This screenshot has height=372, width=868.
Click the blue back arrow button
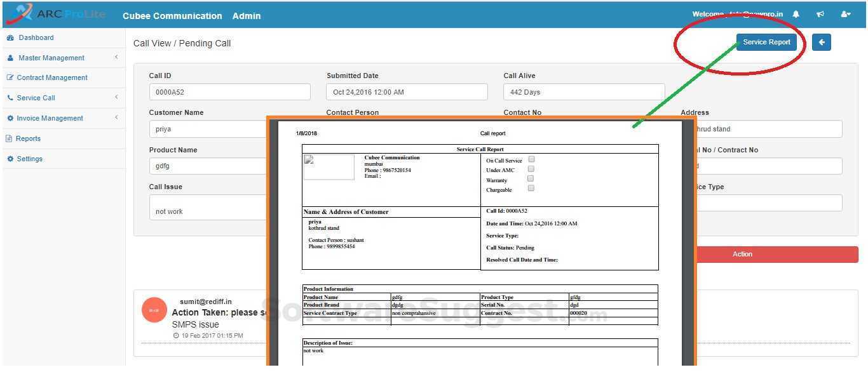(822, 42)
